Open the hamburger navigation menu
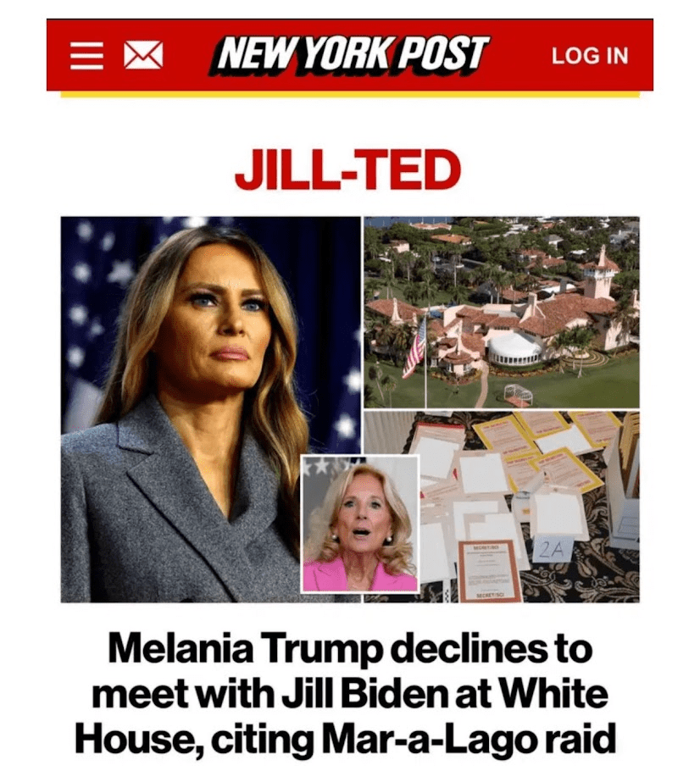 86,55
